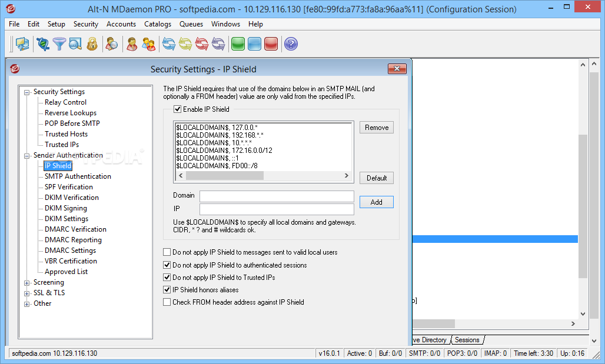Image resolution: width=605 pixels, height=364 pixels.
Task: Open the Help menu
Action: [x=255, y=24]
